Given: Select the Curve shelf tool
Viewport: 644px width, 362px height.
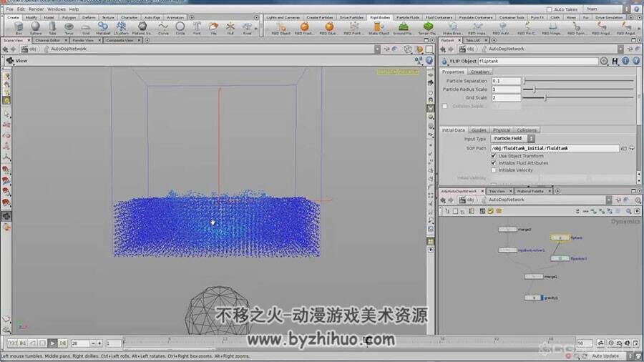Looking at the screenshot, I should [163, 29].
